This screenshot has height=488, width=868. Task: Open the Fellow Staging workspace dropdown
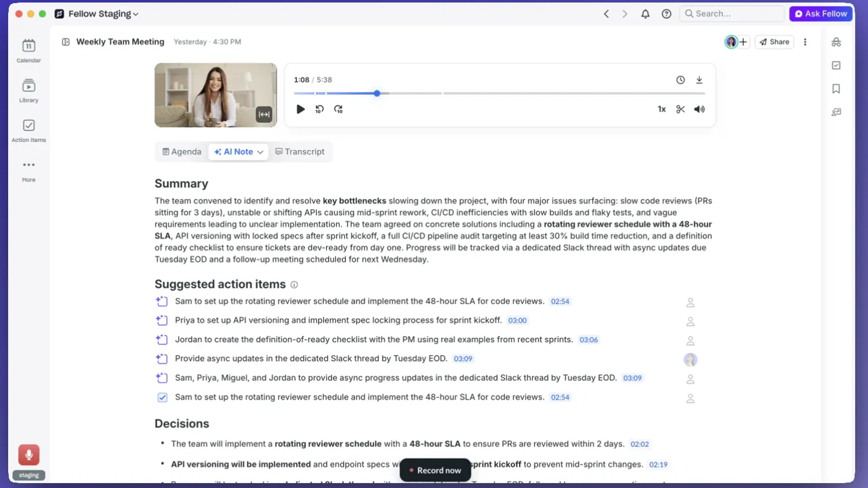pos(97,14)
